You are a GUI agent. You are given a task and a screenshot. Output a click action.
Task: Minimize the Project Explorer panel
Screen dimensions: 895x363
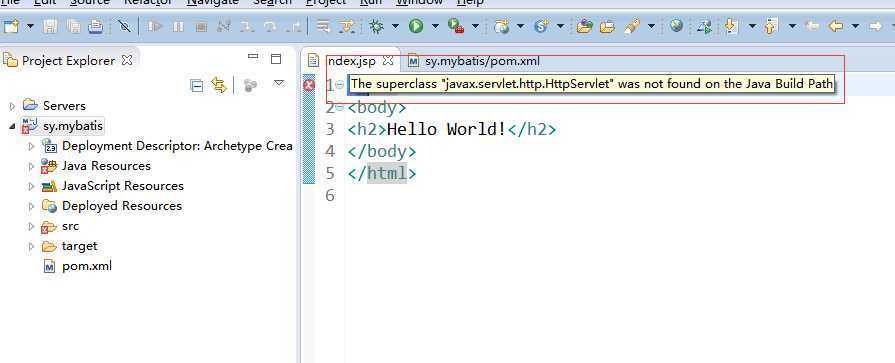click(253, 57)
